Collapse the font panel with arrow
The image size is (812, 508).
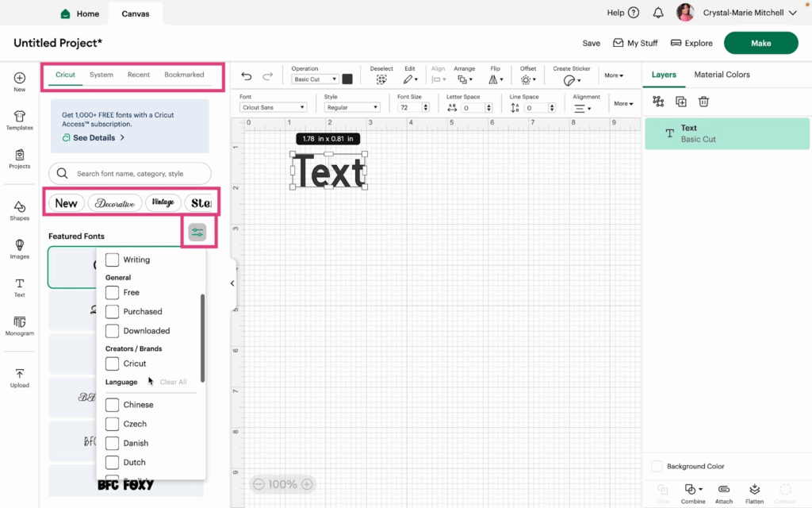232,283
